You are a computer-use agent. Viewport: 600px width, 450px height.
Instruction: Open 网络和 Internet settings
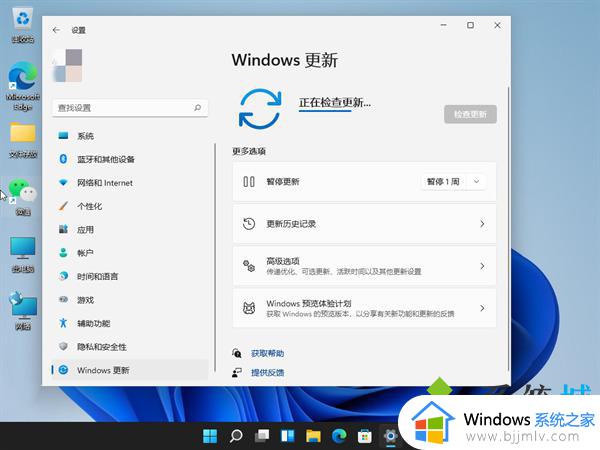(x=130, y=183)
